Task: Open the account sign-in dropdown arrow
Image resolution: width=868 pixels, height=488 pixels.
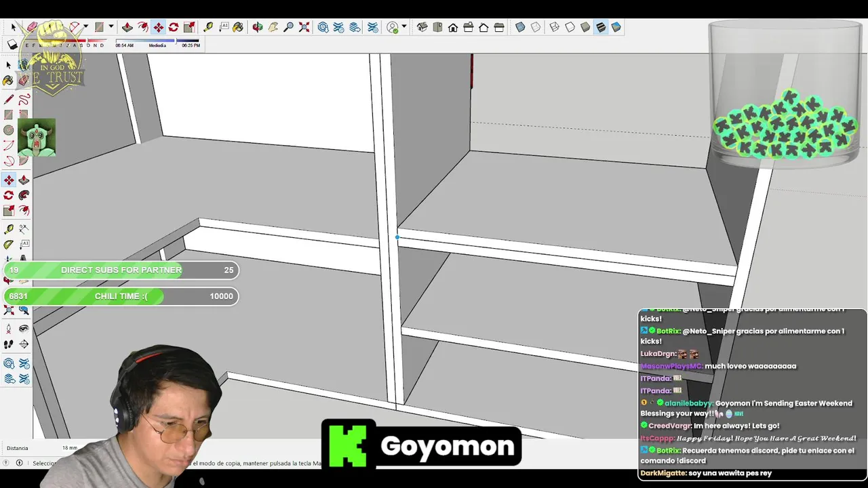Action: point(404,27)
